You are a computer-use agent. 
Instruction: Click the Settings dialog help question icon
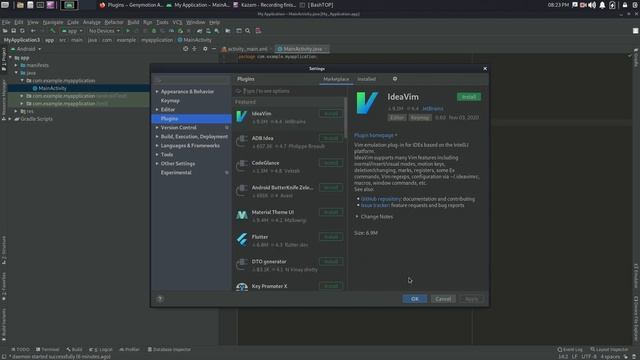tap(160, 299)
